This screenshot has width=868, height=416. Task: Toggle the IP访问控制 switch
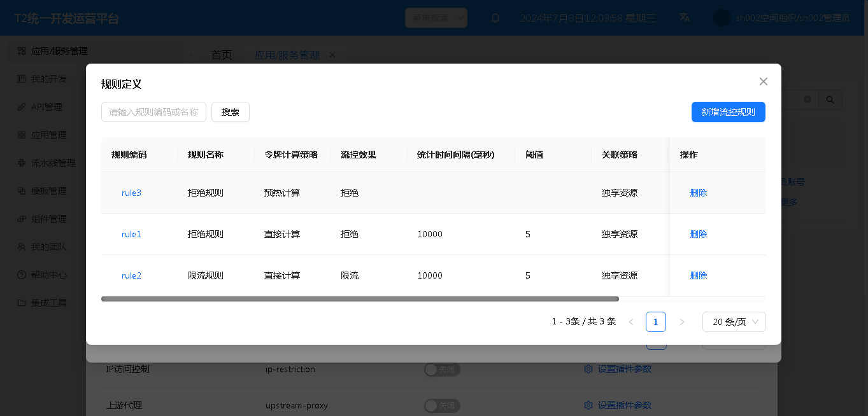(442, 369)
